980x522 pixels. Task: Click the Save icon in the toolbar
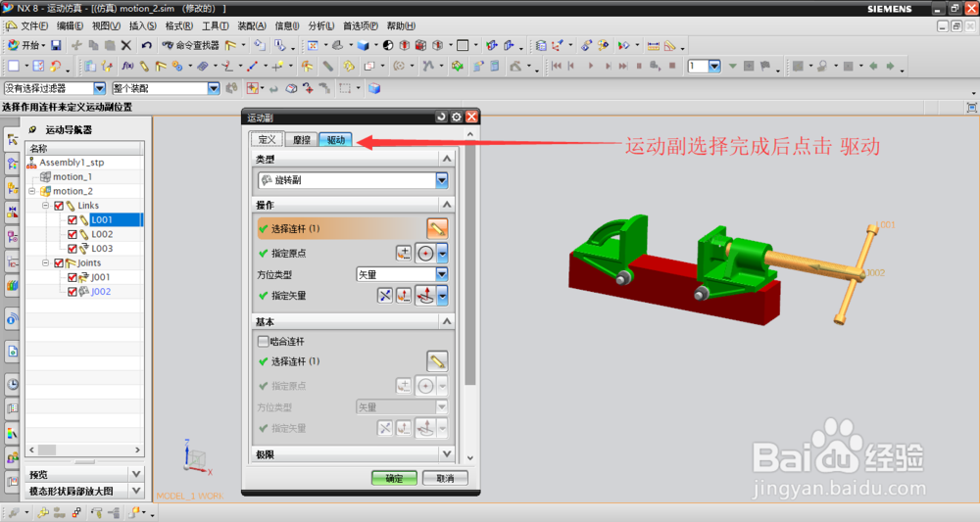(56, 45)
